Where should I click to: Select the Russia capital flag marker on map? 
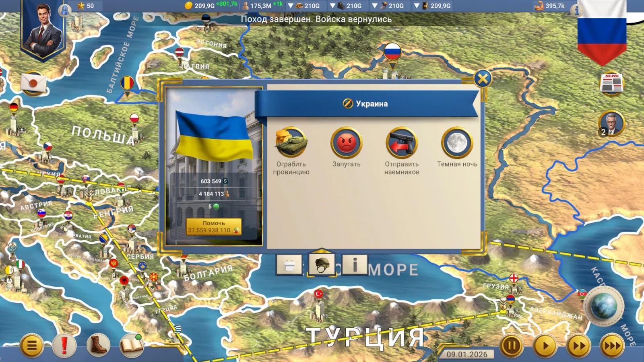(392, 52)
